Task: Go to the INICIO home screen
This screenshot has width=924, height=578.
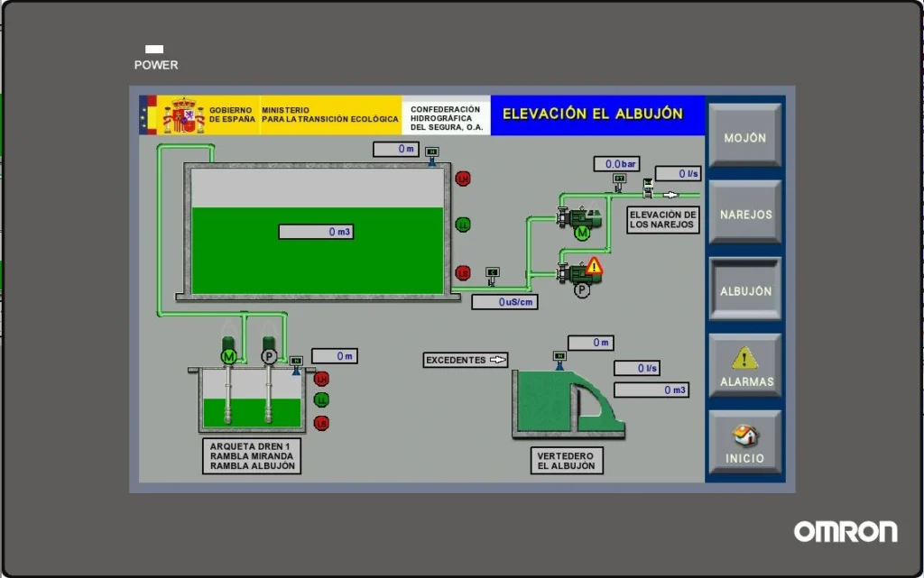Action: 745,443
